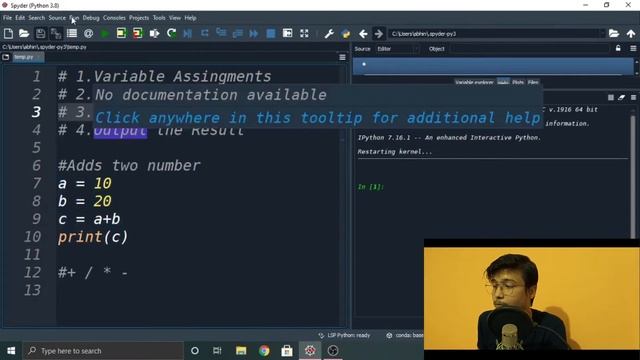
Task: Run selection or current line icon
Action: point(154,33)
